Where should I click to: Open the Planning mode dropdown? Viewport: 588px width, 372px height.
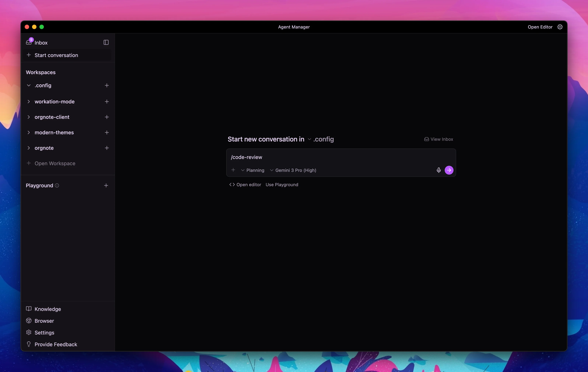point(253,170)
